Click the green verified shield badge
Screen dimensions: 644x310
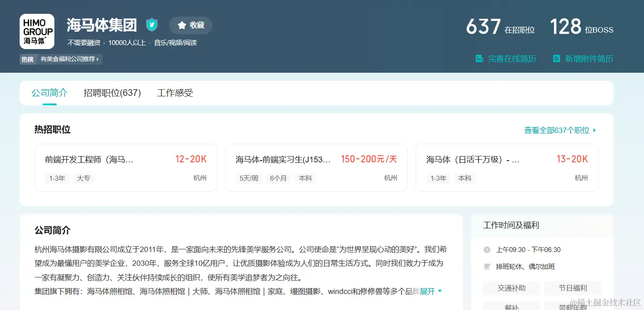click(x=152, y=25)
